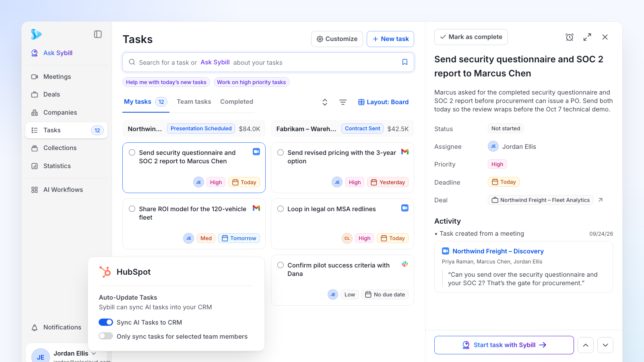Check off the Share ROI model task circle
Viewport: 644px width, 362px height.
tap(132, 209)
